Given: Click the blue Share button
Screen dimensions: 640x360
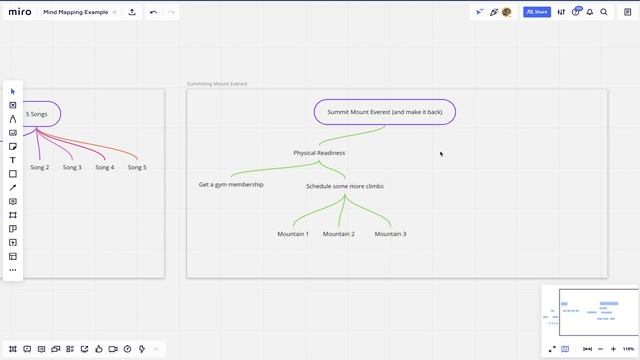Looking at the screenshot, I should 537,12.
